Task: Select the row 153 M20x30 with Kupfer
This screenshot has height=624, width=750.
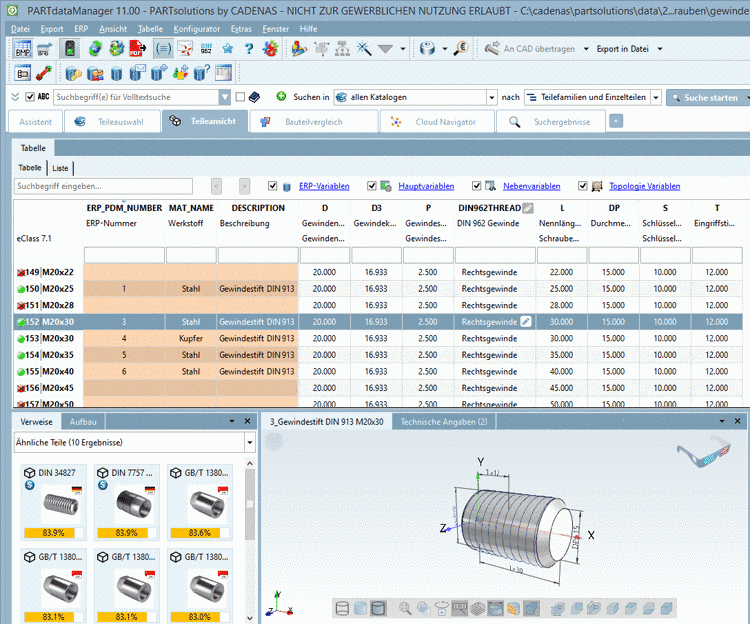Action: click(x=378, y=339)
